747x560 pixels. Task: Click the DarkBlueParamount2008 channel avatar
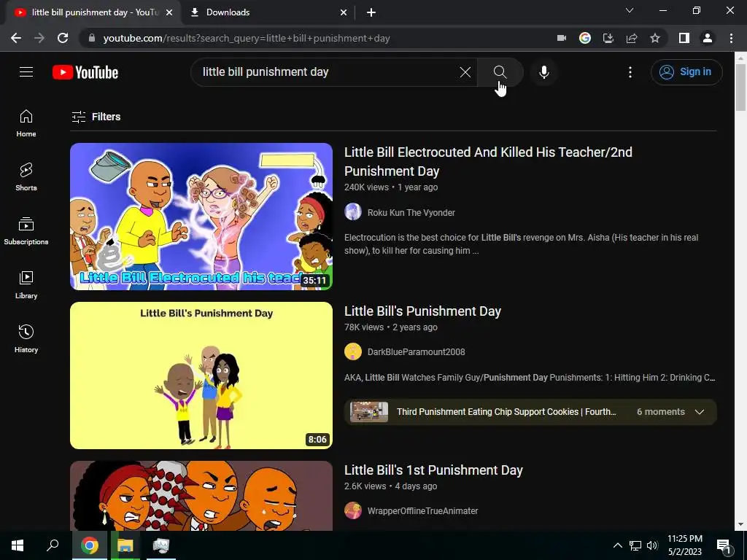(x=353, y=351)
